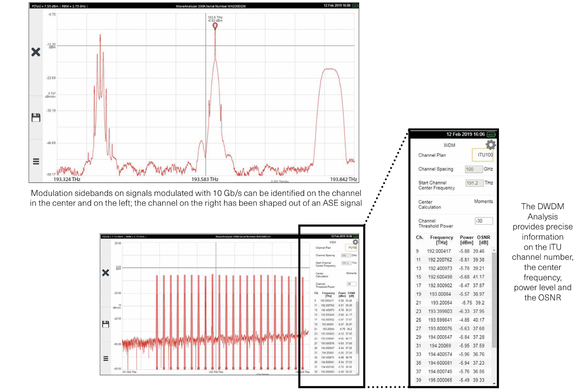
Task: Click the X icon beside the single-channel spectrum plot
Action: click(36, 52)
